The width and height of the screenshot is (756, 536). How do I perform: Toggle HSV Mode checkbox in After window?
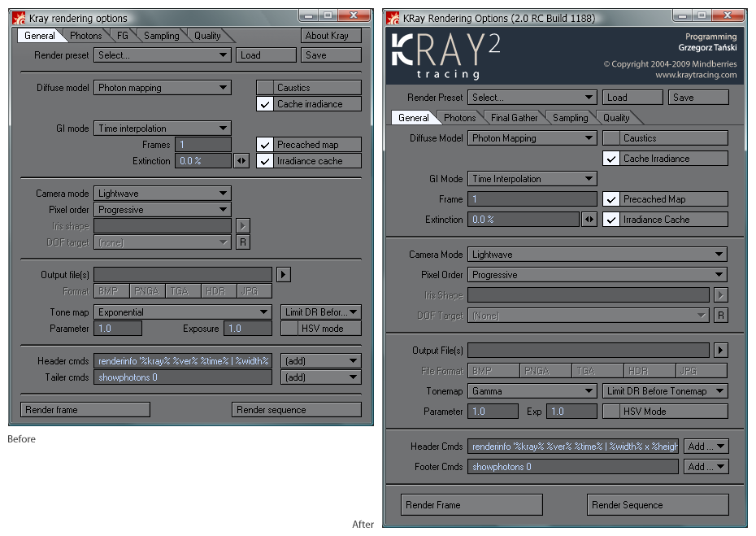(x=611, y=412)
